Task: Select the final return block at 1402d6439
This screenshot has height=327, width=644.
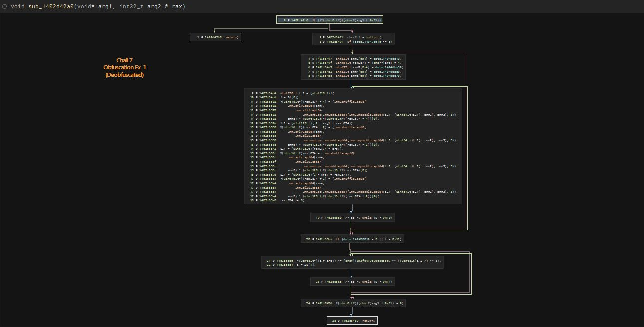Action: pyautogui.click(x=352, y=320)
